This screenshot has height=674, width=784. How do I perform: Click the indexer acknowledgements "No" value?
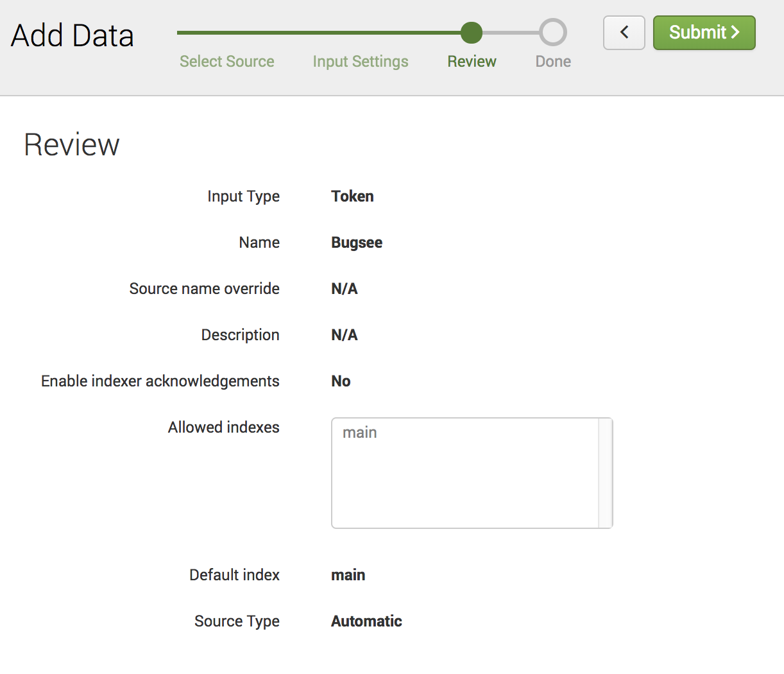341,381
